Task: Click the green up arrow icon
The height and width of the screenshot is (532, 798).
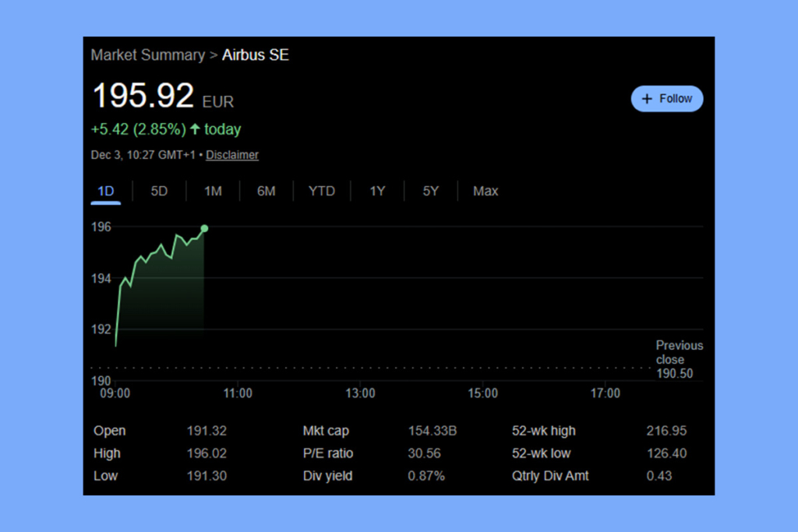Action: (195, 129)
